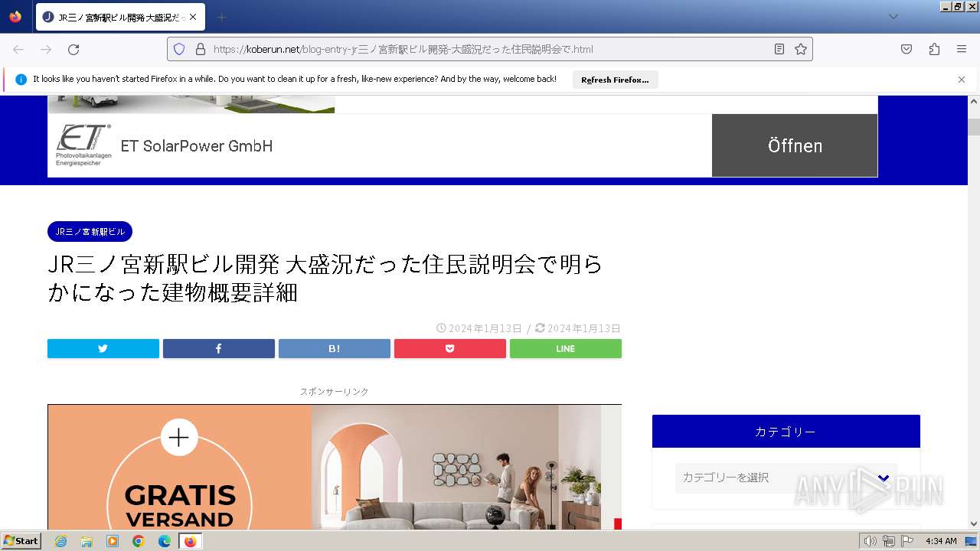Image resolution: width=980 pixels, height=551 pixels.
Task: Share the article on Twitter
Action: pyautogui.click(x=103, y=348)
